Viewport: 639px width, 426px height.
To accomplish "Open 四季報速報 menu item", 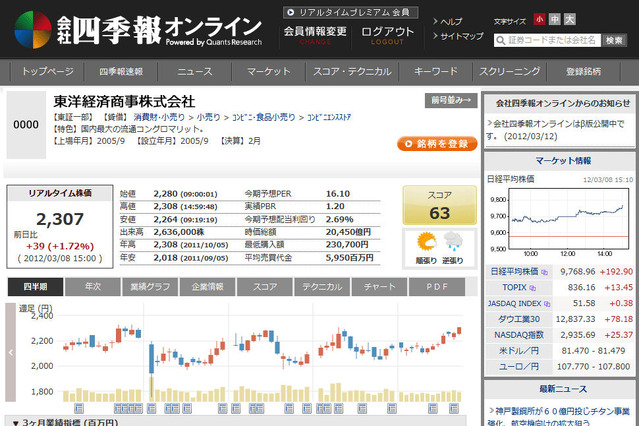I will pos(121,72).
